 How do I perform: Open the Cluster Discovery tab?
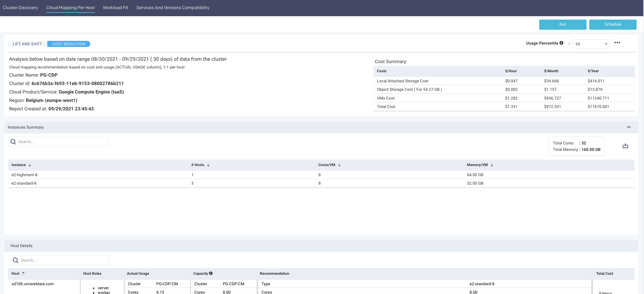tap(20, 7)
